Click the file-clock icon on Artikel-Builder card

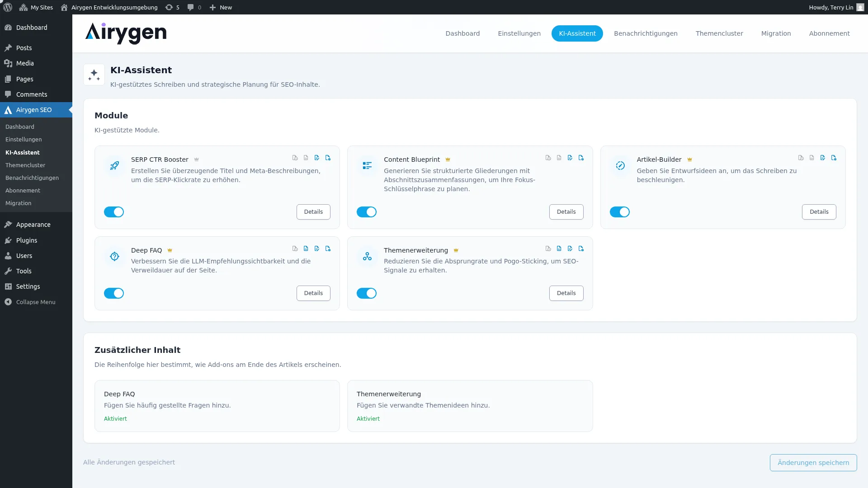[x=801, y=158]
